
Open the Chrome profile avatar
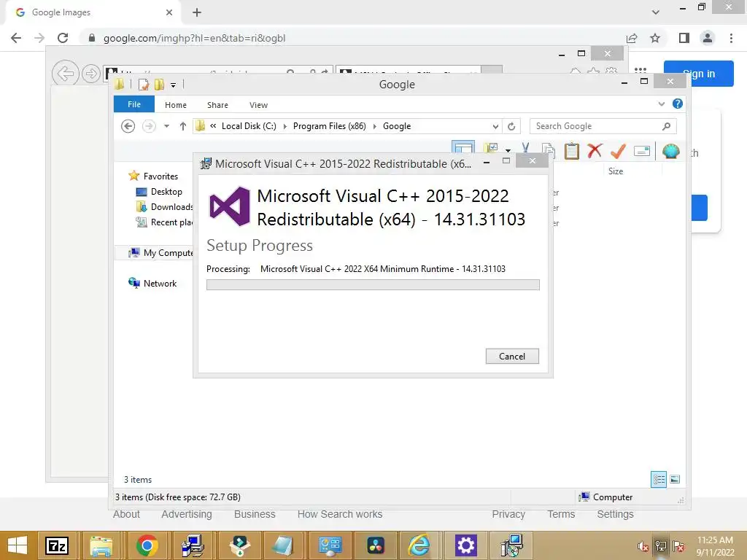[708, 38]
